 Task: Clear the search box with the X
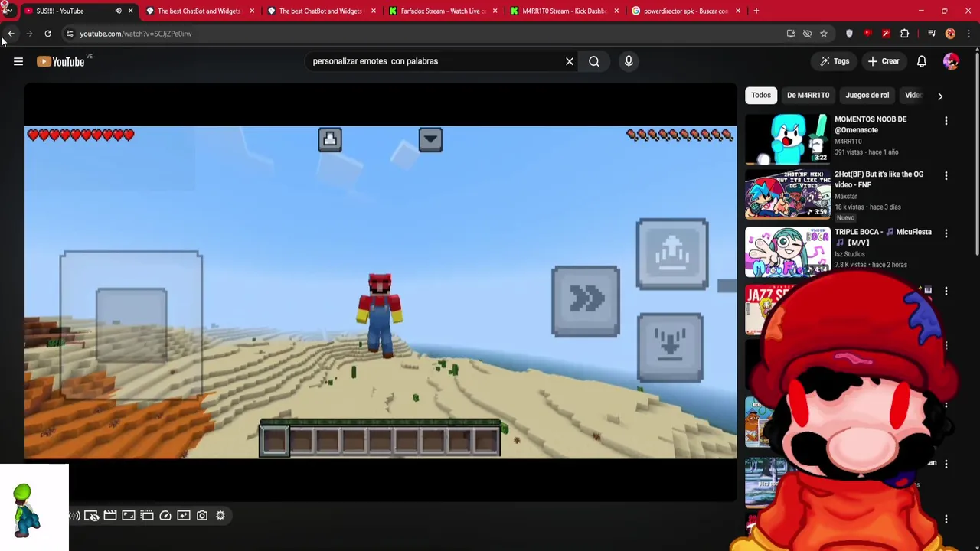(570, 61)
